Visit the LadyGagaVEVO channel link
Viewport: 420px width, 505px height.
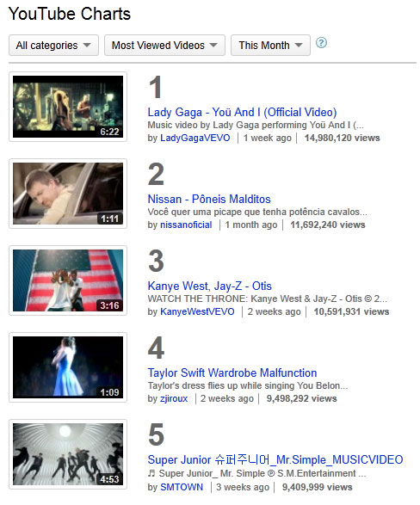[195, 138]
